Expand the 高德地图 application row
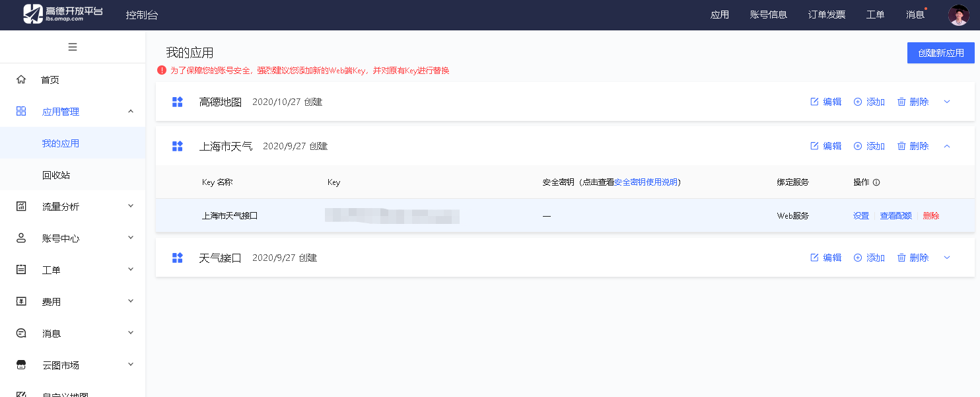 (947, 102)
